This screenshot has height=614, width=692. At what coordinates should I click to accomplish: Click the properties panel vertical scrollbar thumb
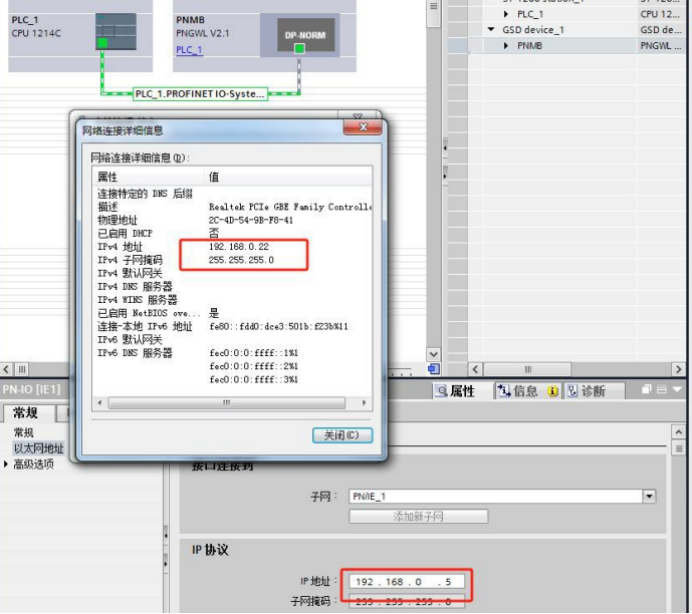679,448
